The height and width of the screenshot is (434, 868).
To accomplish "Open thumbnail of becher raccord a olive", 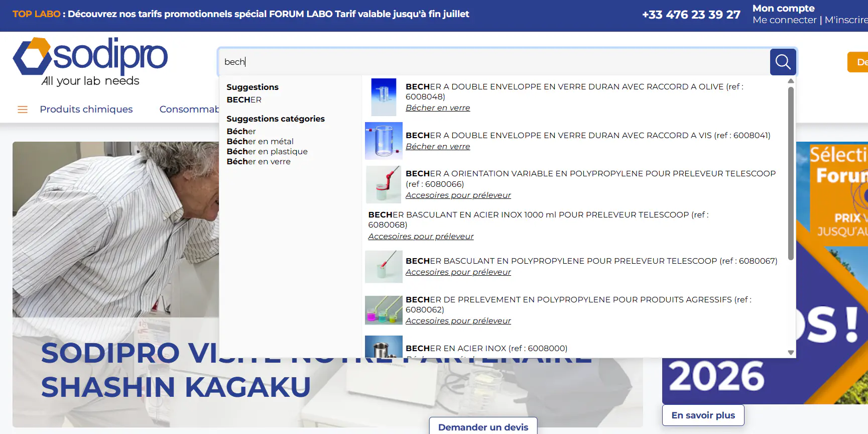I will (384, 97).
